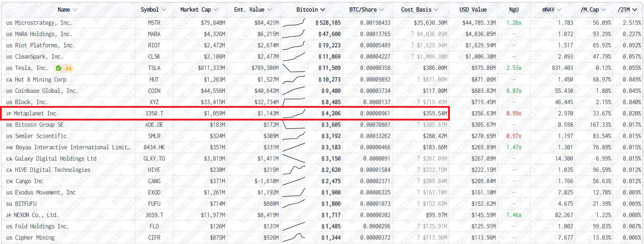
Task: Click the 0434.HK ticker symbol
Action: coord(154,147)
